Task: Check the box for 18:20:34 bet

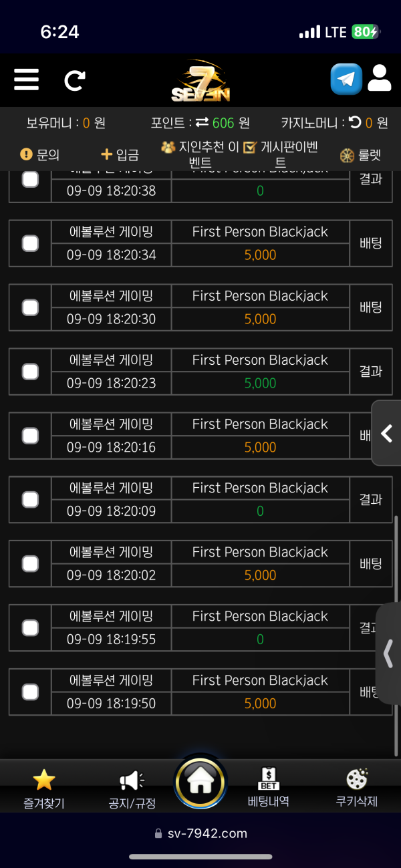Action: [30, 243]
